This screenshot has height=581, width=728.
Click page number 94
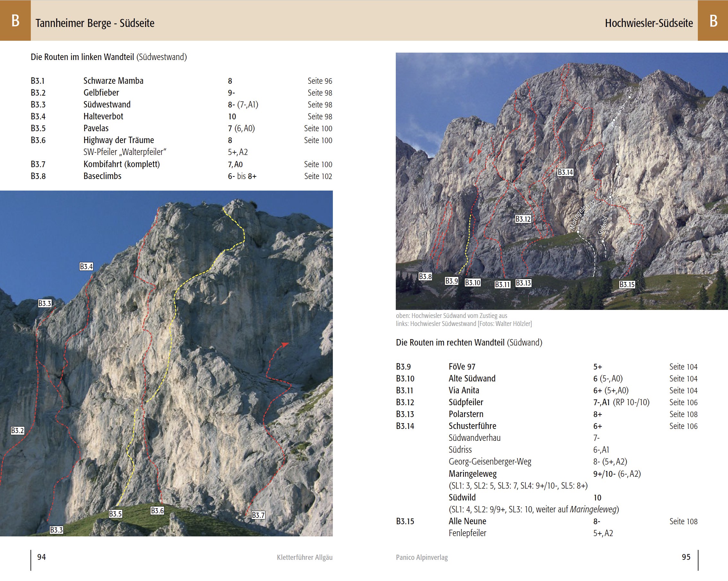tap(41, 557)
